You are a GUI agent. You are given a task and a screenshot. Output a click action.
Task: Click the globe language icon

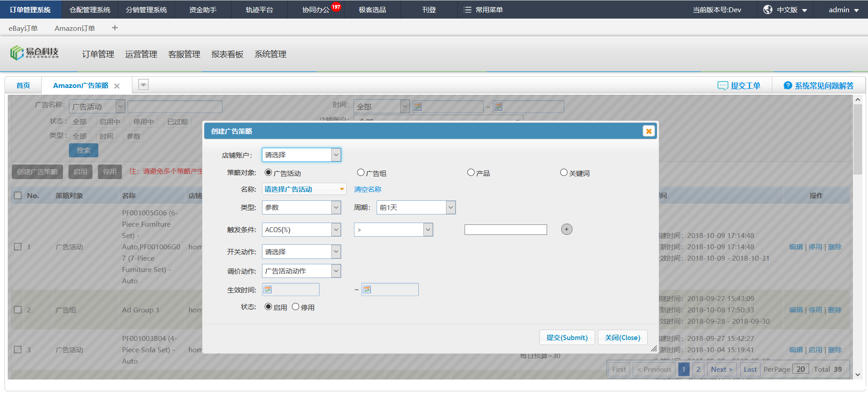pyautogui.click(x=767, y=10)
